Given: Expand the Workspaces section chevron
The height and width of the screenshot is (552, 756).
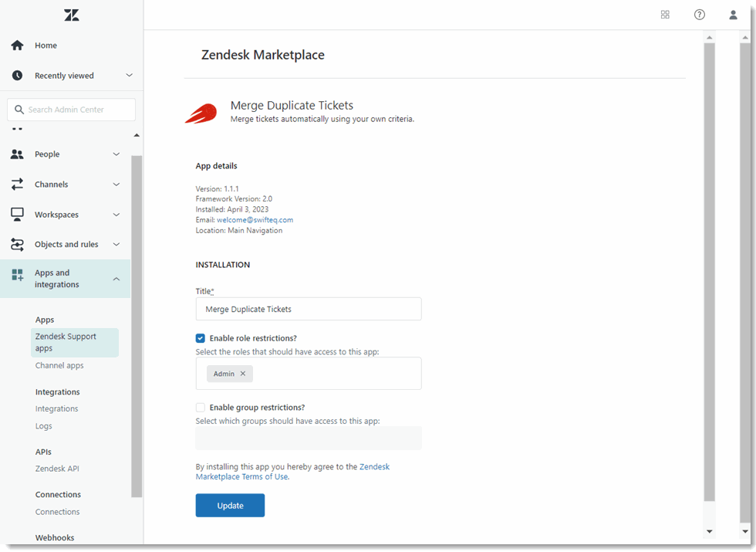Looking at the screenshot, I should pyautogui.click(x=116, y=215).
